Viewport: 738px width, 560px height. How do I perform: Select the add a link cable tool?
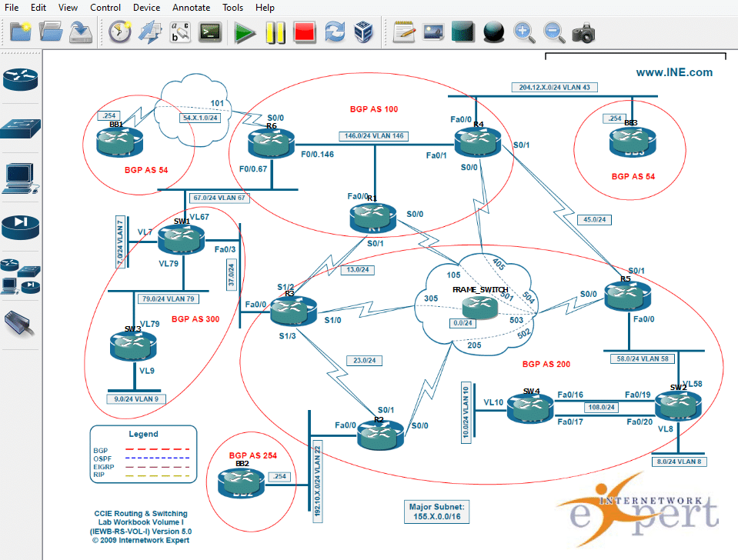[21, 325]
